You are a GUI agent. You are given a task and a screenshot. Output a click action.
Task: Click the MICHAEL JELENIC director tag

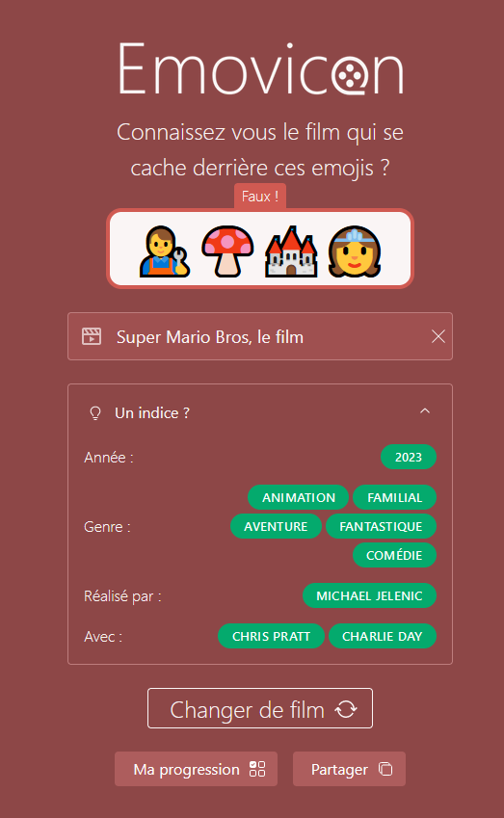pyautogui.click(x=369, y=595)
